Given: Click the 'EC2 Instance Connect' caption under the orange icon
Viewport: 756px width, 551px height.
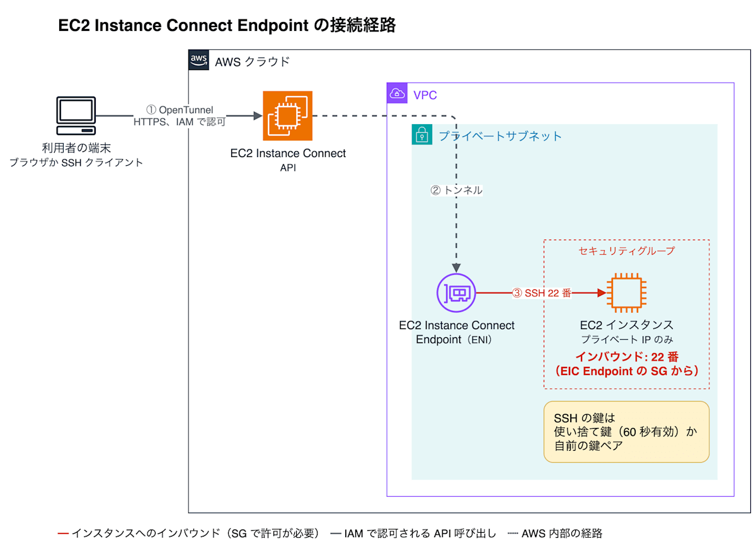Looking at the screenshot, I should click(288, 153).
